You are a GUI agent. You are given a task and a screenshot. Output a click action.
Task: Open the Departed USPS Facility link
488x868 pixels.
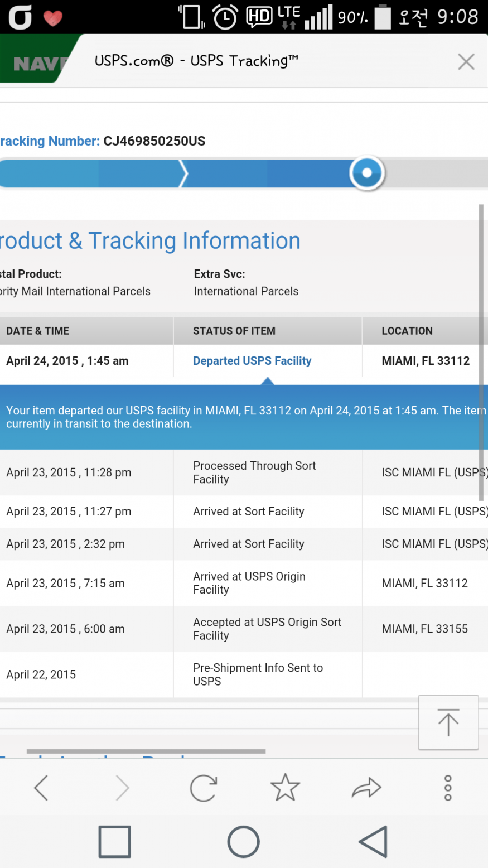click(252, 361)
